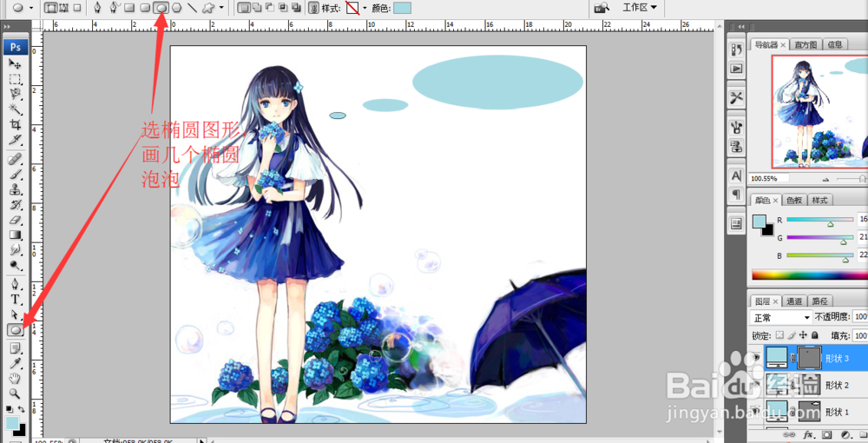
Task: Switch to the 样式 panel tab
Action: tap(819, 200)
